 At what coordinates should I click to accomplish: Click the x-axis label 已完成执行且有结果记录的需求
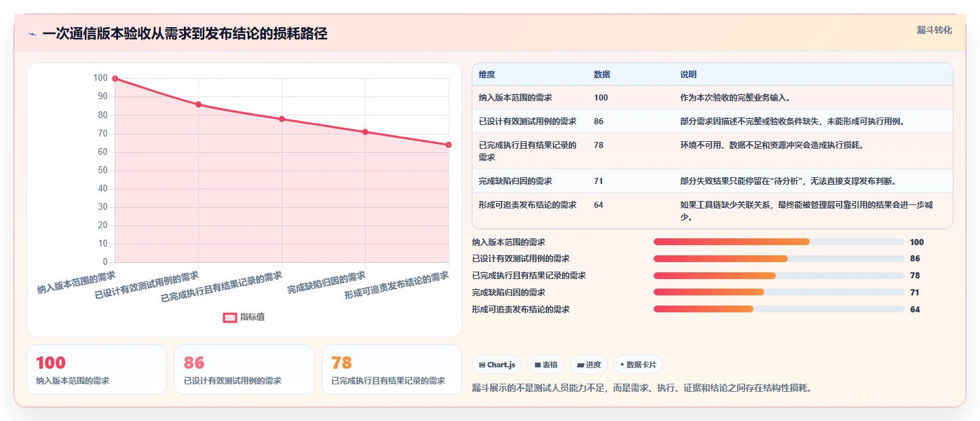tap(221, 287)
